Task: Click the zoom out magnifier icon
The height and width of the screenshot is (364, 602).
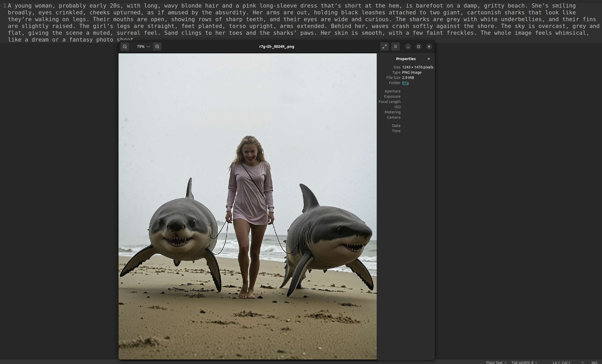Action: (x=125, y=47)
